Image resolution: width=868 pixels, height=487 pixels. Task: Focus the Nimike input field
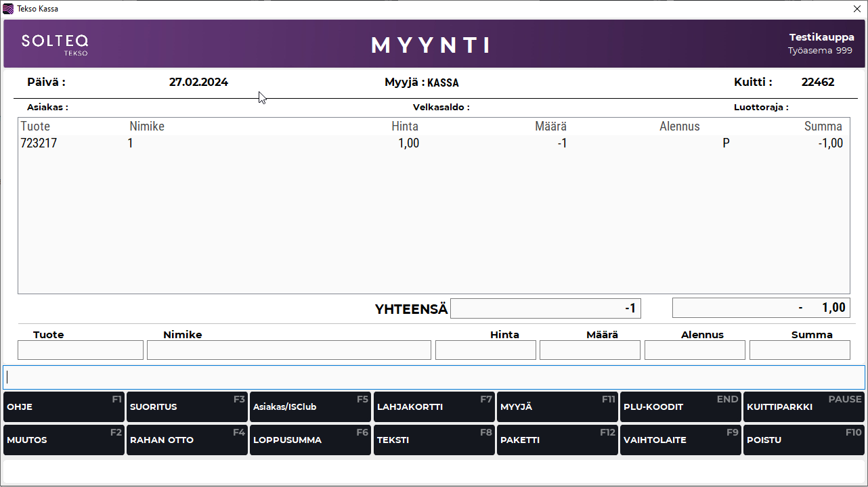tap(288, 350)
